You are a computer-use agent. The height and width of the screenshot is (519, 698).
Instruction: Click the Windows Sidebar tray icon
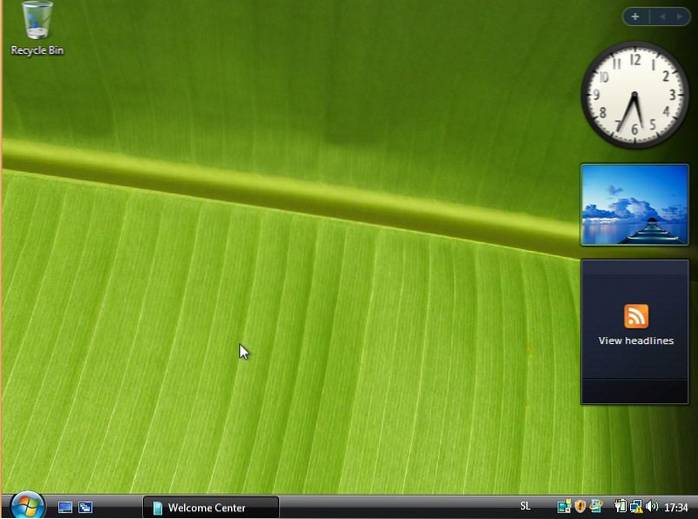pyautogui.click(x=596, y=507)
